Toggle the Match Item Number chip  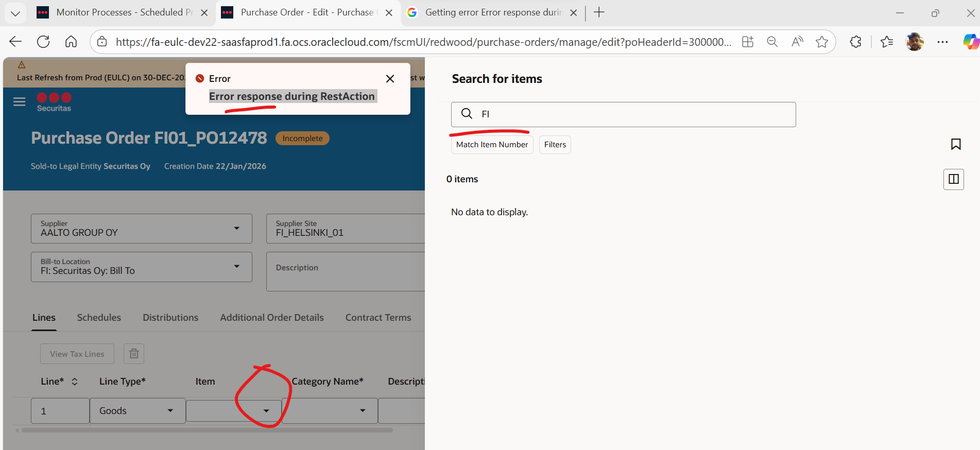pos(492,145)
